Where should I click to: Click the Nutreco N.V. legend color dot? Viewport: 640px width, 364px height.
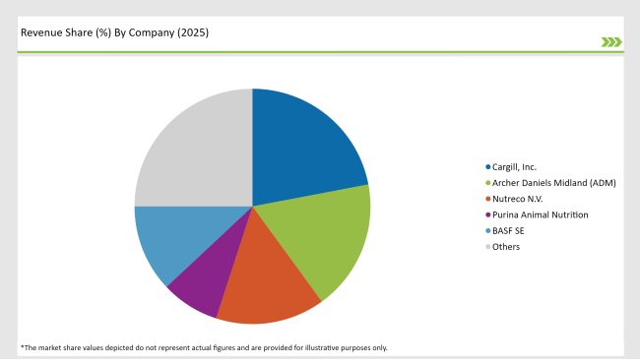pyautogui.click(x=487, y=199)
